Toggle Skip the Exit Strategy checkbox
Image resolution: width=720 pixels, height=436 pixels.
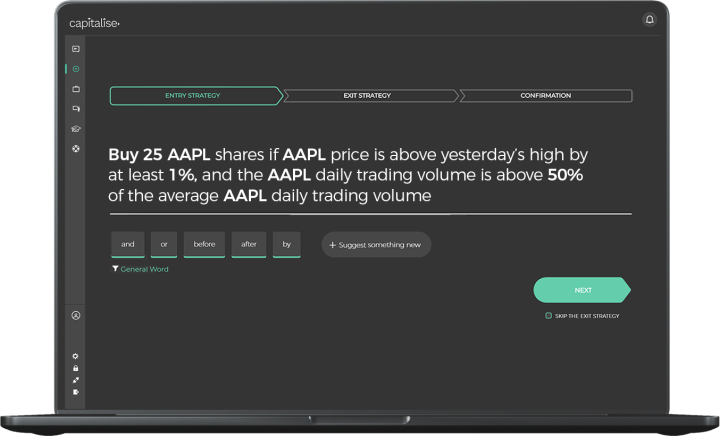point(548,315)
